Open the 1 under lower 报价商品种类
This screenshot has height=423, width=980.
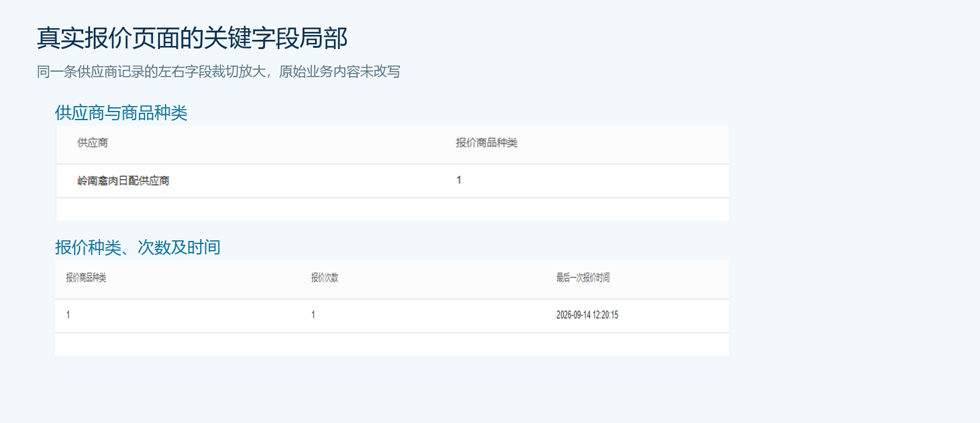68,315
